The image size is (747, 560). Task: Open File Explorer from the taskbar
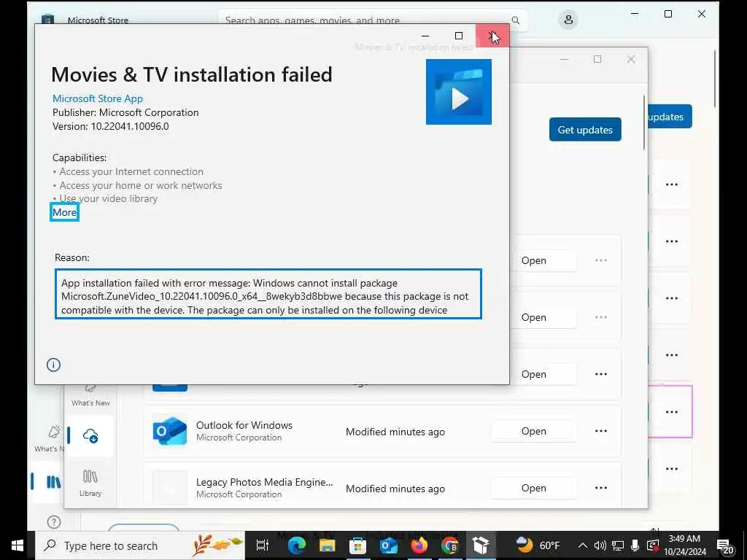point(327,545)
